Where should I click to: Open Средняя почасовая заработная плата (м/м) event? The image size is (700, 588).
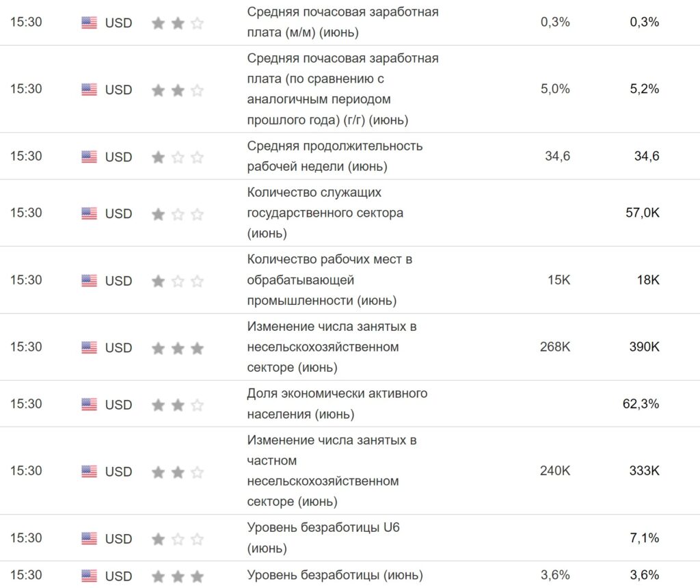tap(342, 22)
